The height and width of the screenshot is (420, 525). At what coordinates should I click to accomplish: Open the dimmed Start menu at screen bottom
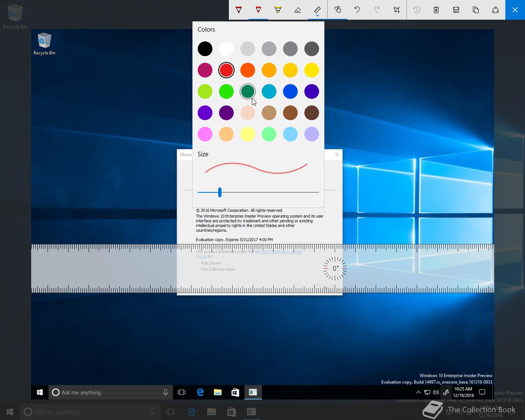[x=10, y=412]
